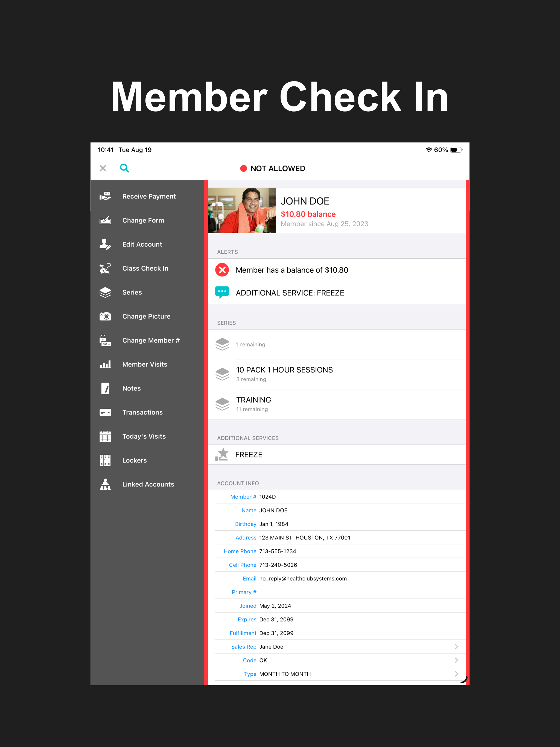Select the 'Member has a balance of $10.80' alert
Viewport: 560px width, 747px height.
[x=337, y=270]
